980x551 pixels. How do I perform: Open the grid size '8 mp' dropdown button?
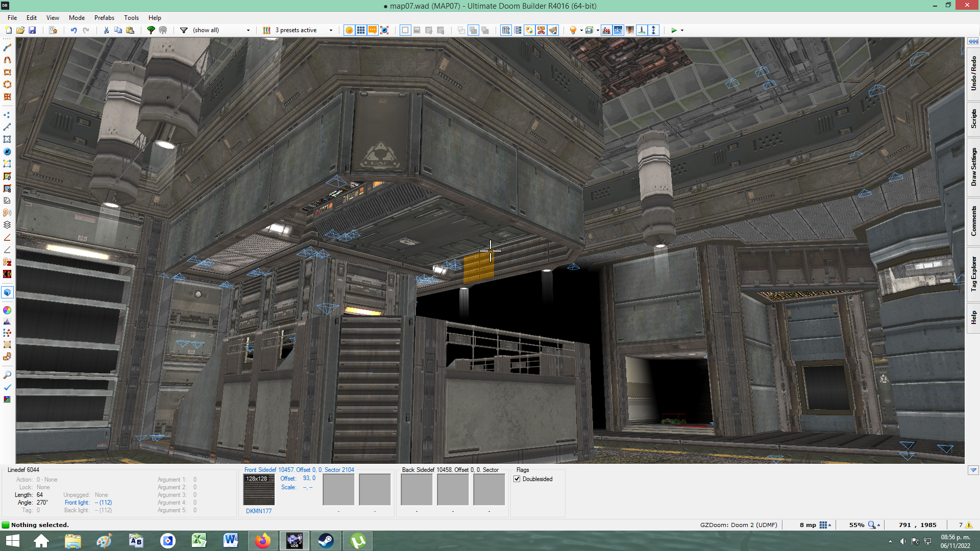(825, 525)
